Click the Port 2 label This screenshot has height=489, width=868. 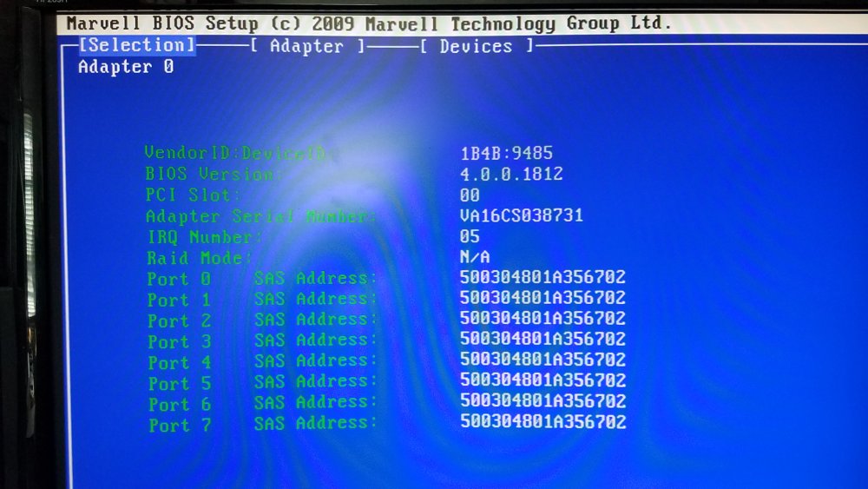click(x=180, y=320)
